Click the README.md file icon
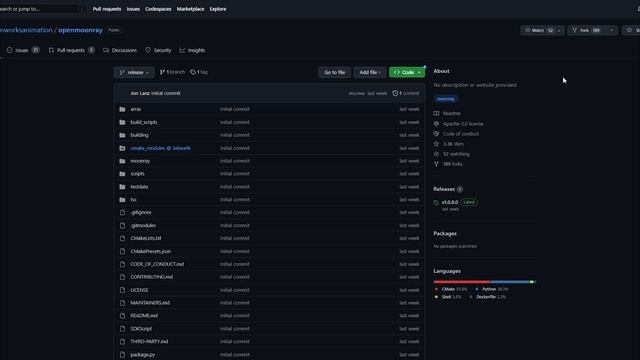 coord(122,316)
